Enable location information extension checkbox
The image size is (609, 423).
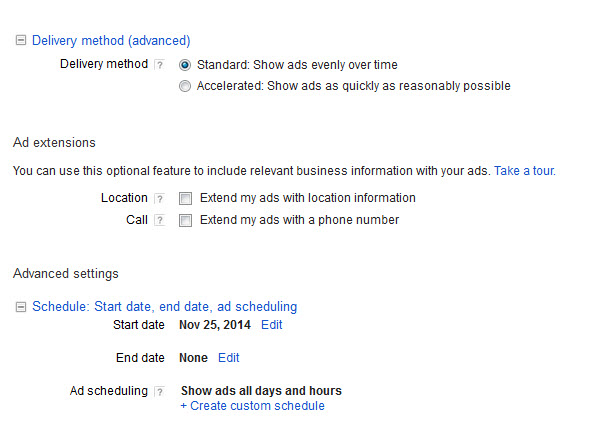click(185, 198)
